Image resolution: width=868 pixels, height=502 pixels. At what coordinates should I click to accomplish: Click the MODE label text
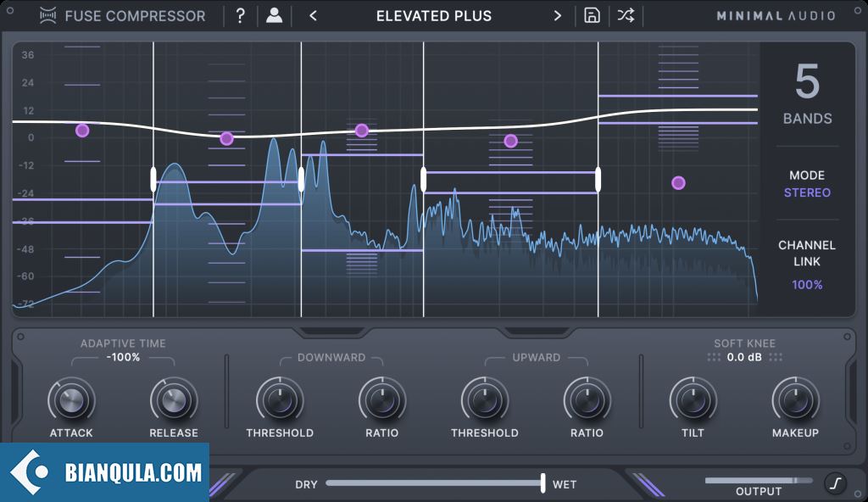pos(807,175)
